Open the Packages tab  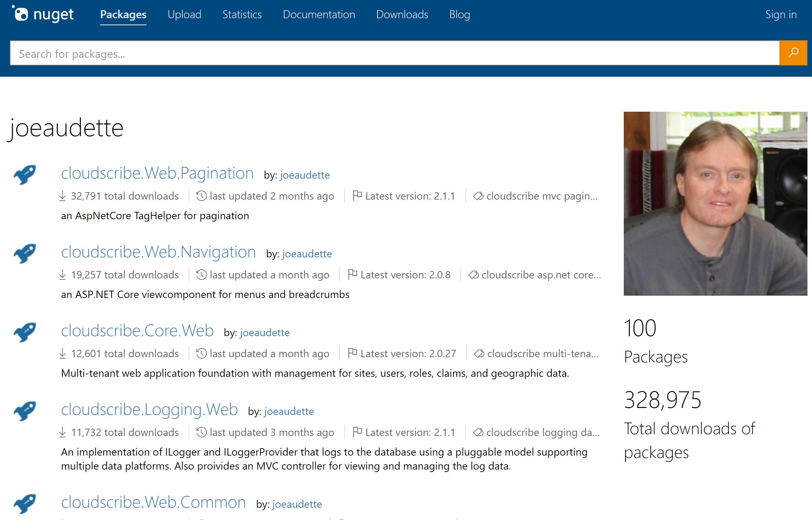123,14
